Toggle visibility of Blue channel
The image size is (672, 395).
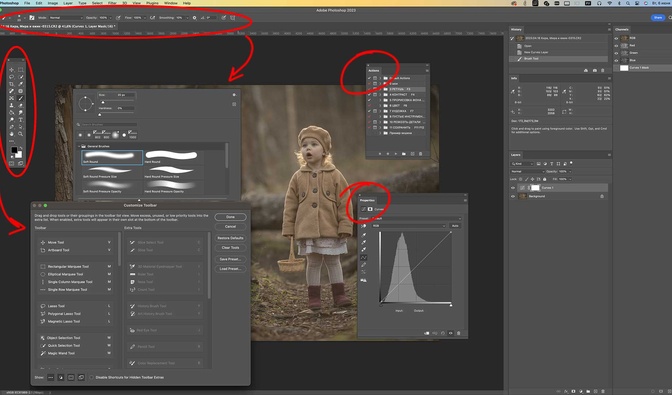(x=616, y=60)
